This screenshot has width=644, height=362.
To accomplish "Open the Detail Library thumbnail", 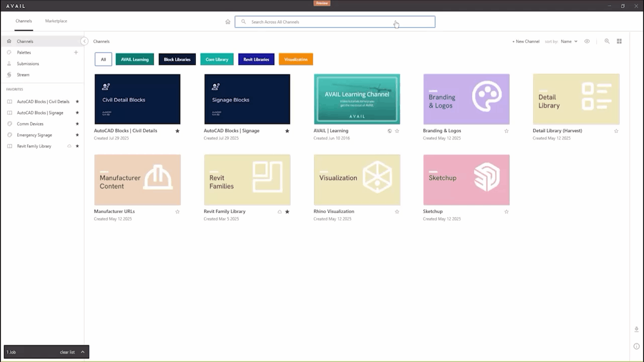I will 576,99.
